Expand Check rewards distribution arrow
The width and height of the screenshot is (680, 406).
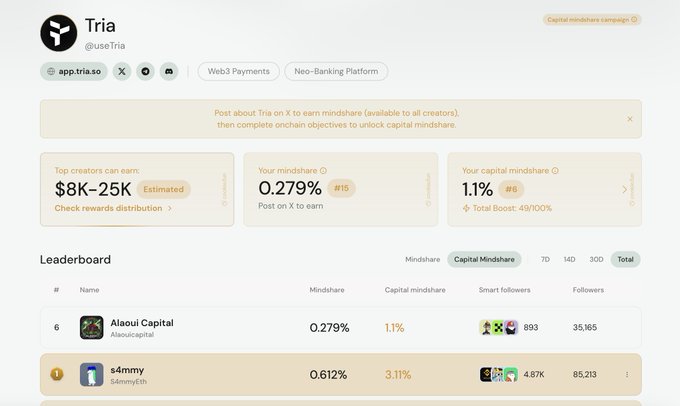170,208
